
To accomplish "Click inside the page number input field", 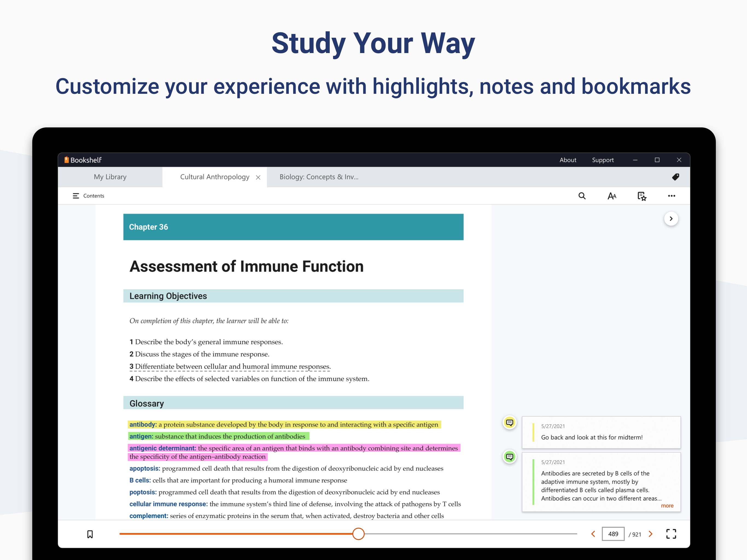I will [x=613, y=534].
